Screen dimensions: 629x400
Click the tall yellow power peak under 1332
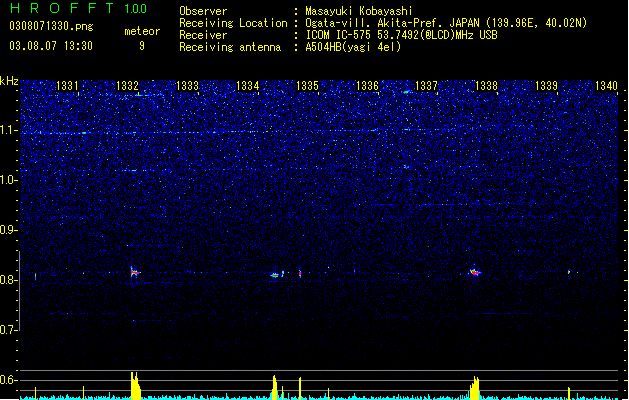coord(136,385)
